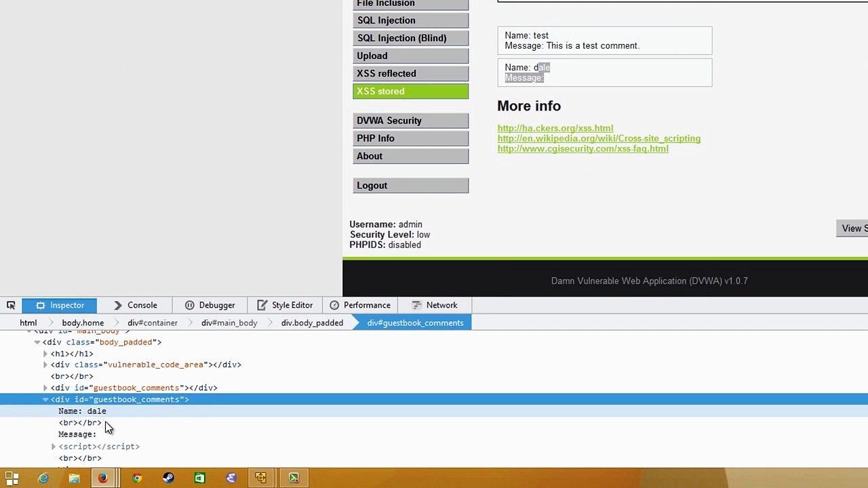
Task: Expand the first guestbook_comments div node
Action: tap(45, 388)
